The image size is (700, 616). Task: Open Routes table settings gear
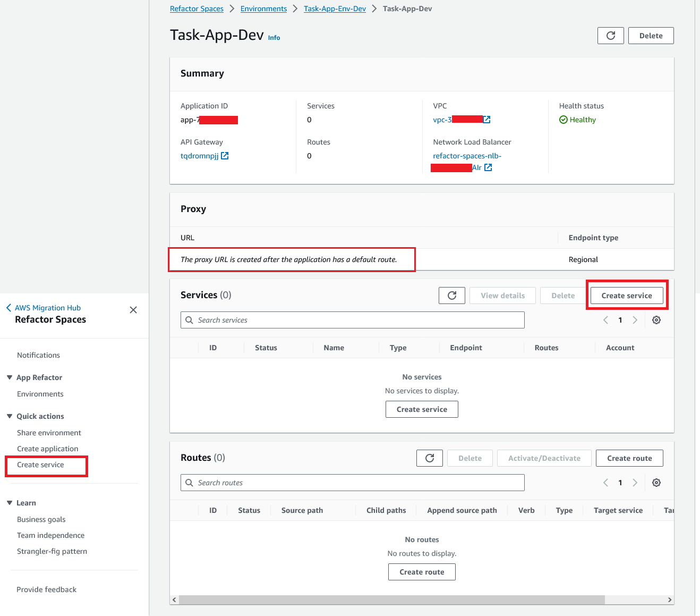(656, 483)
